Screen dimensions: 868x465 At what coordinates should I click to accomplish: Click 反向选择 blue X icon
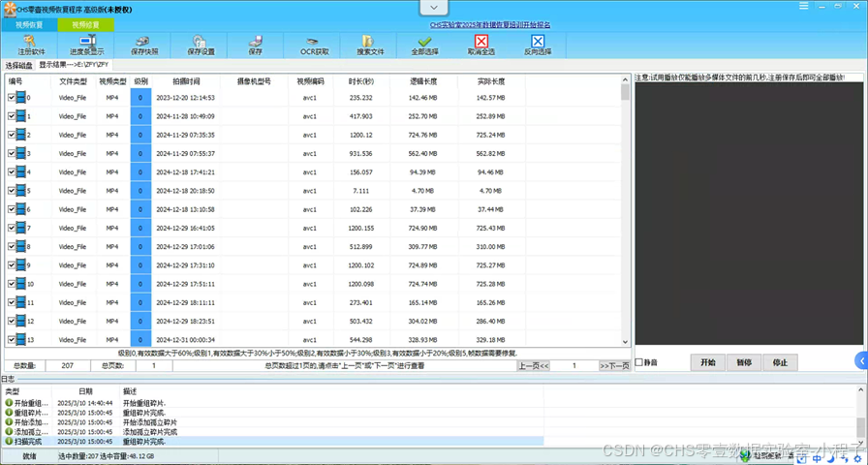coord(538,42)
